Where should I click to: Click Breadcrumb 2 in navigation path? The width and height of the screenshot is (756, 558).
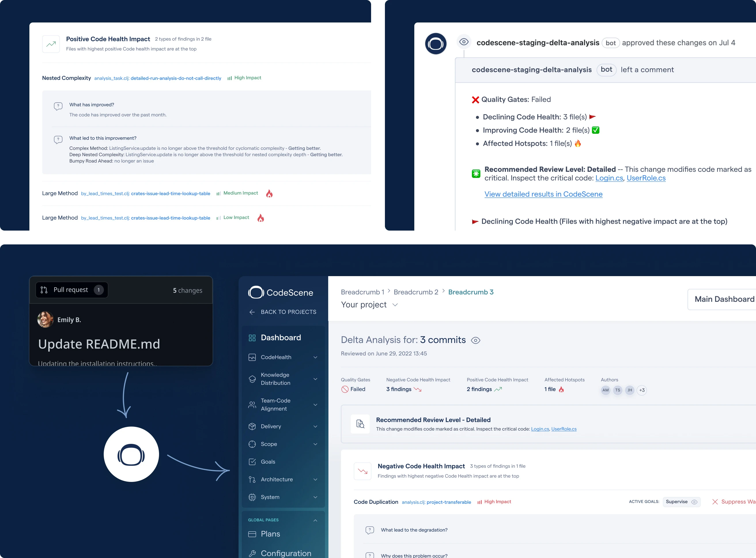coord(416,292)
